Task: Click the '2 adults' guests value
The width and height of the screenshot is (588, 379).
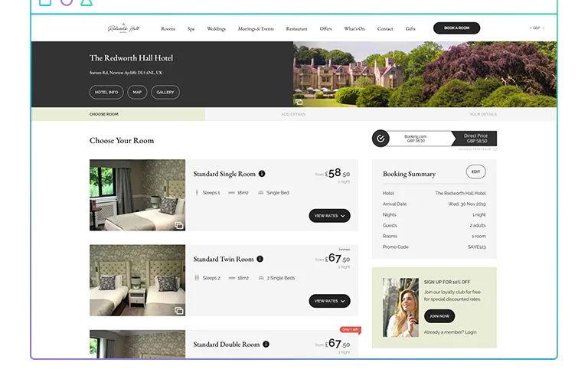Action: [478, 225]
